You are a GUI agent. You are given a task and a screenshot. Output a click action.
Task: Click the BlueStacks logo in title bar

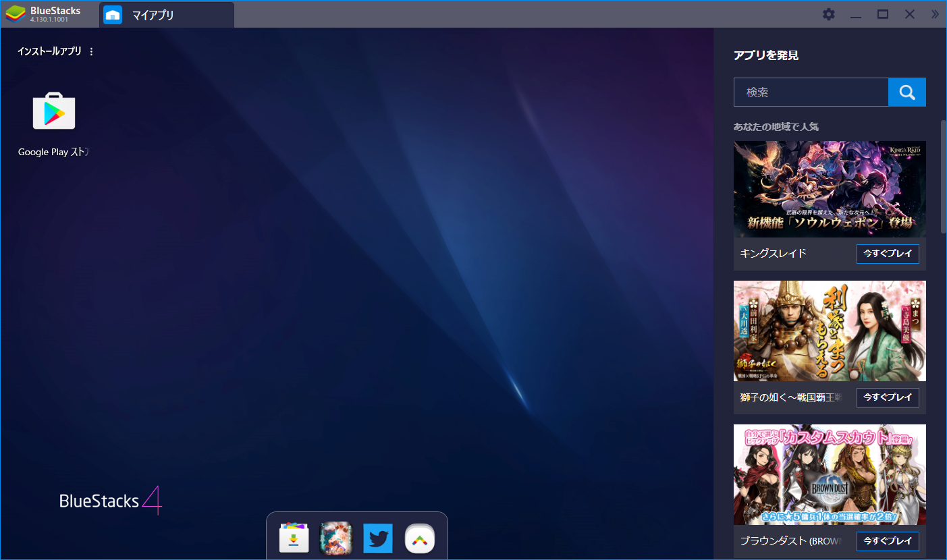point(16,14)
